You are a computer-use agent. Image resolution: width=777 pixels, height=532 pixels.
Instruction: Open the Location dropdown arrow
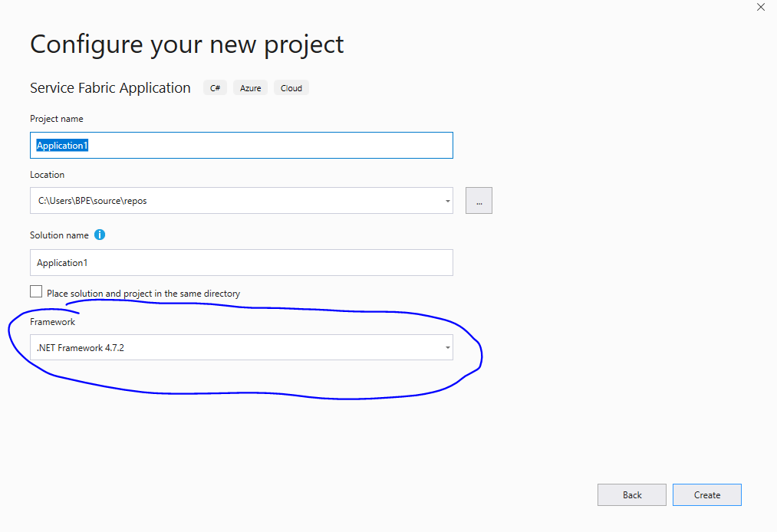point(446,200)
